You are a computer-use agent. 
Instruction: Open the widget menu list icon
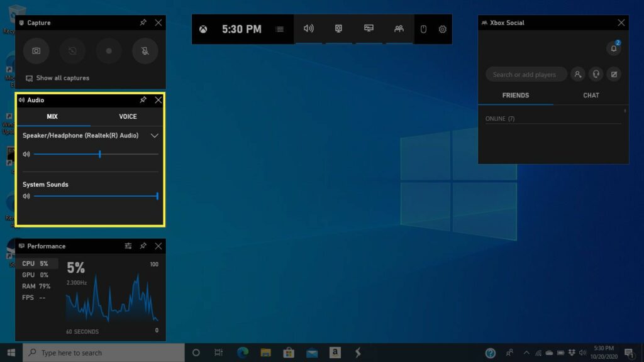point(279,29)
